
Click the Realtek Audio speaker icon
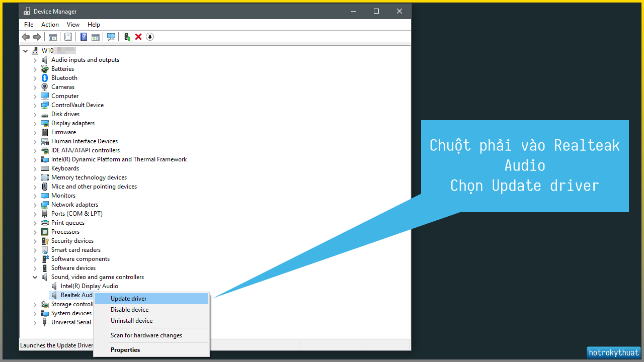tap(54, 295)
